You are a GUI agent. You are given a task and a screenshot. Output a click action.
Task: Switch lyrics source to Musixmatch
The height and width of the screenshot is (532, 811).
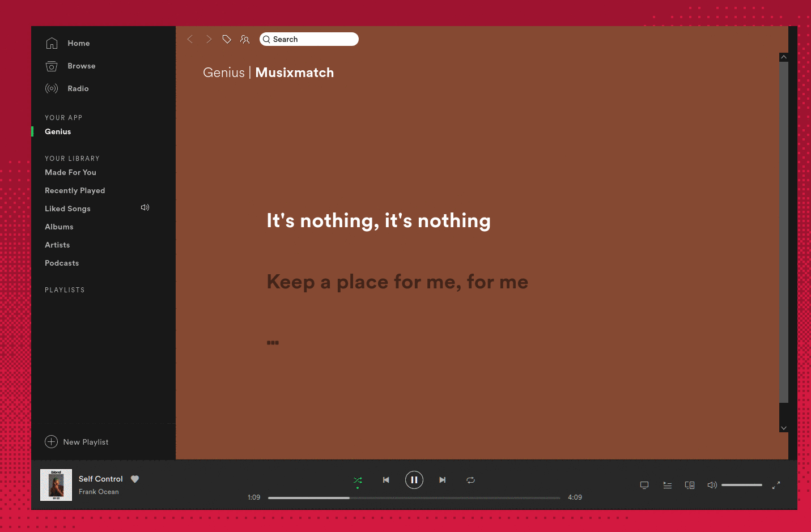click(295, 73)
